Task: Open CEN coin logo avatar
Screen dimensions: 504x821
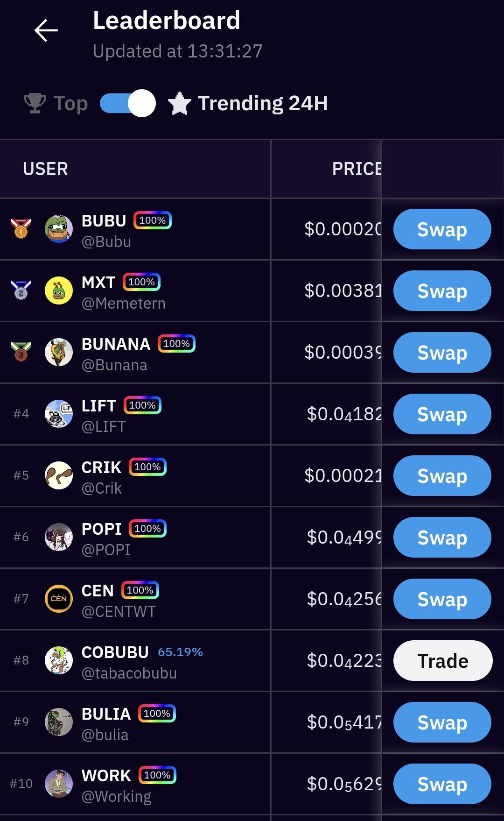Action: point(59,599)
